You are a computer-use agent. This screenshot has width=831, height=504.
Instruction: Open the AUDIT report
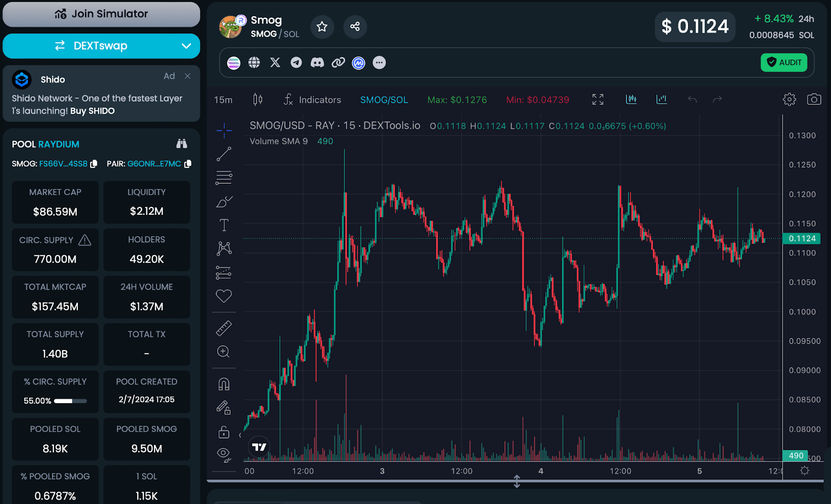(784, 63)
